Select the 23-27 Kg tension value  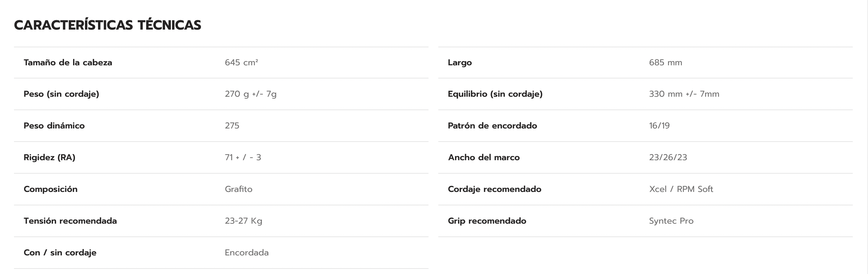tap(243, 221)
